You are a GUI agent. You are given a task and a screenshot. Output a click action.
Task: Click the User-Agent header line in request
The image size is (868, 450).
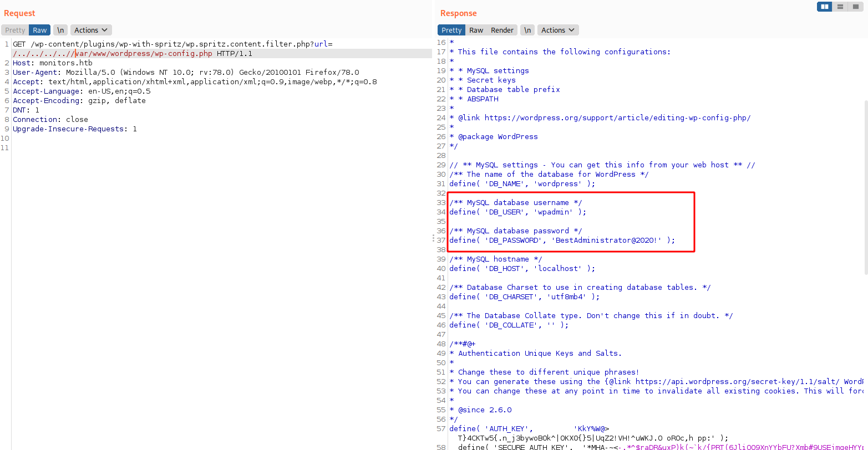(x=186, y=73)
